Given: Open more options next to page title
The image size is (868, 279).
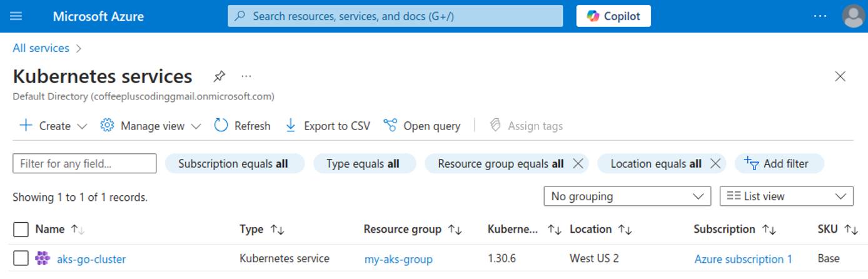Looking at the screenshot, I should point(246,76).
